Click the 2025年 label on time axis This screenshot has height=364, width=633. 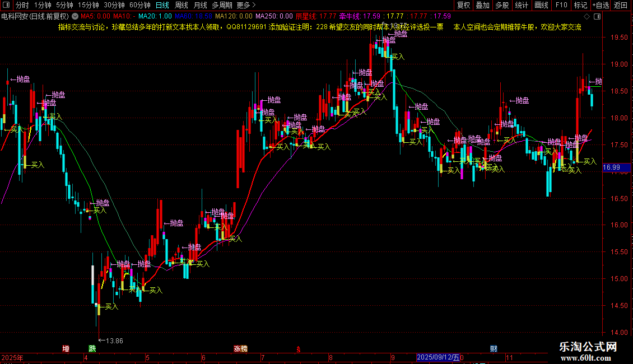pos(12,357)
